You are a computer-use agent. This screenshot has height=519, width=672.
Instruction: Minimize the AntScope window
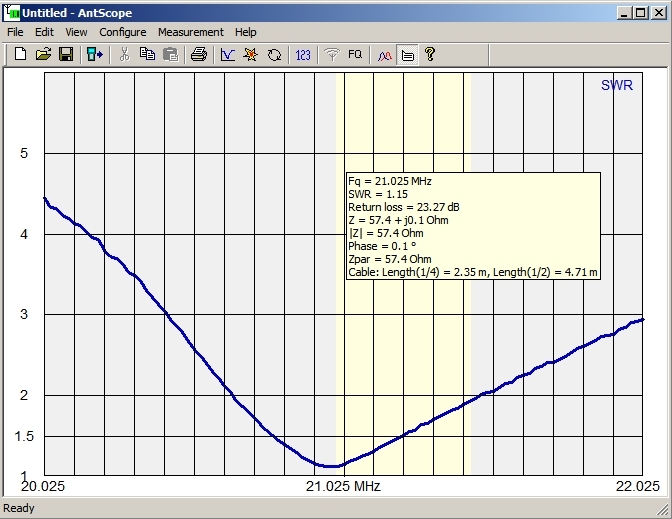click(624, 13)
